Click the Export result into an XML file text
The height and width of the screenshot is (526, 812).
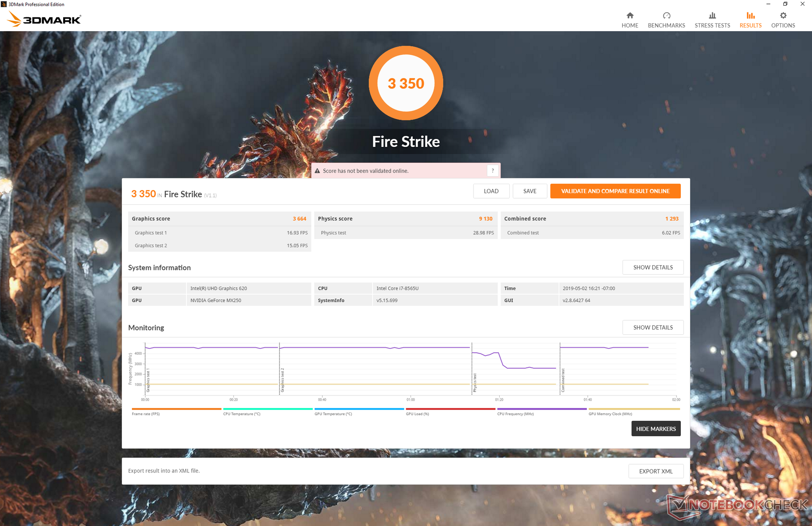(164, 471)
